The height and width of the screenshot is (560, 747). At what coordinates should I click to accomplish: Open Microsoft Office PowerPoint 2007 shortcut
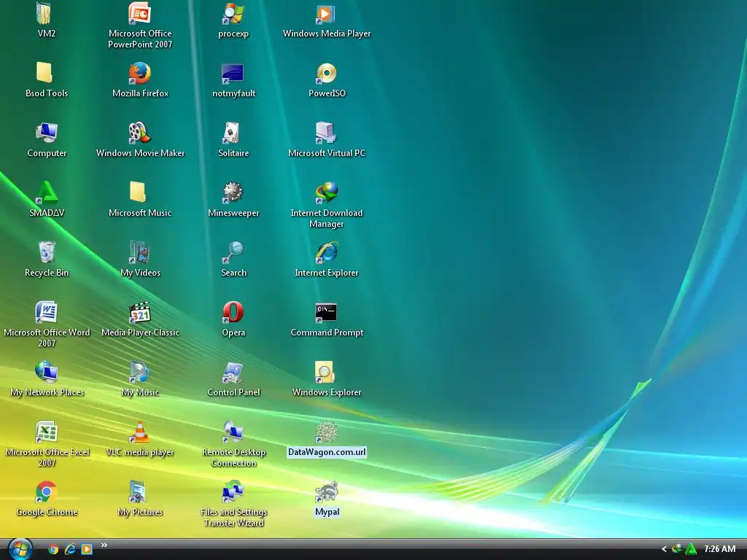tap(139, 13)
